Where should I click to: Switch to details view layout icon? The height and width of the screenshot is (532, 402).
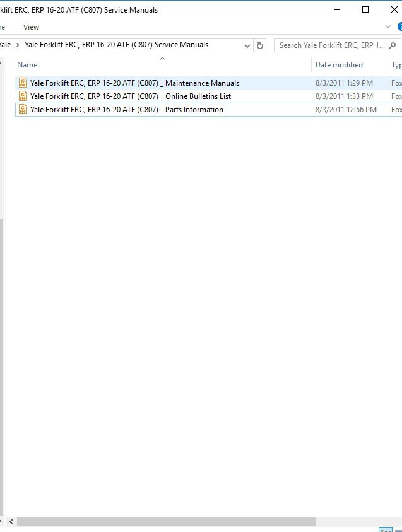point(386,529)
